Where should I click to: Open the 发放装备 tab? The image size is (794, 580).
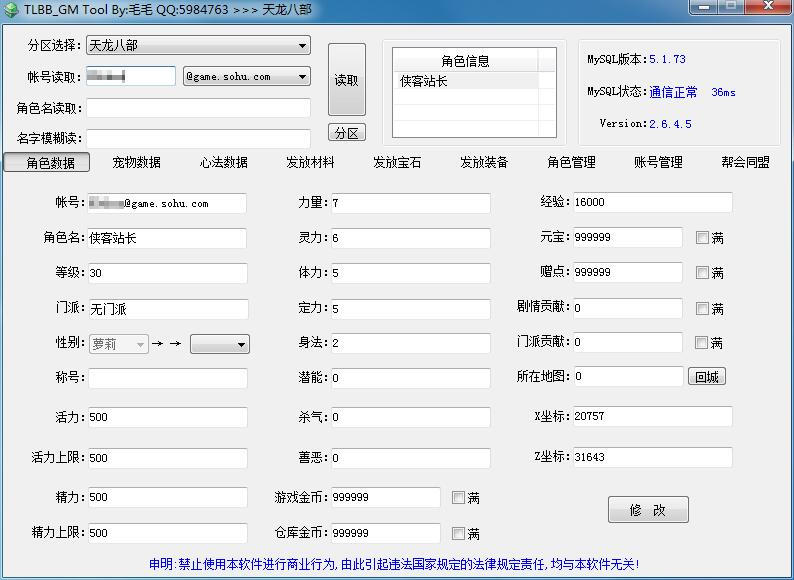coord(484,163)
